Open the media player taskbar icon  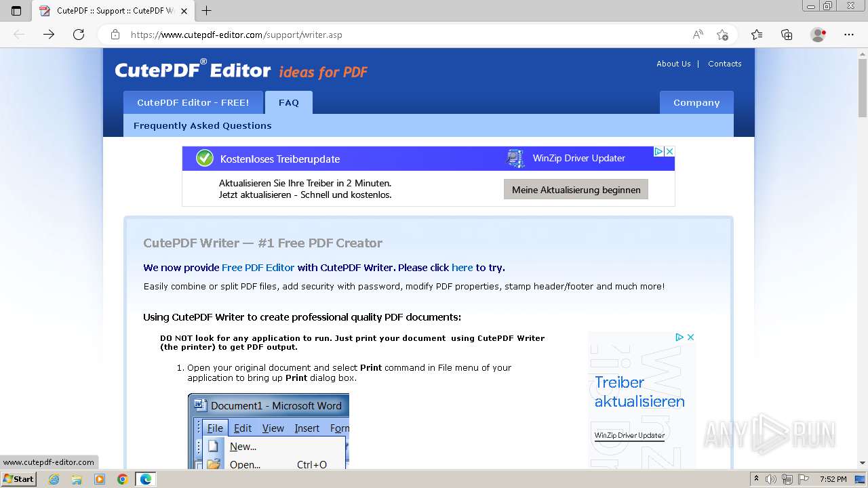coord(100,479)
